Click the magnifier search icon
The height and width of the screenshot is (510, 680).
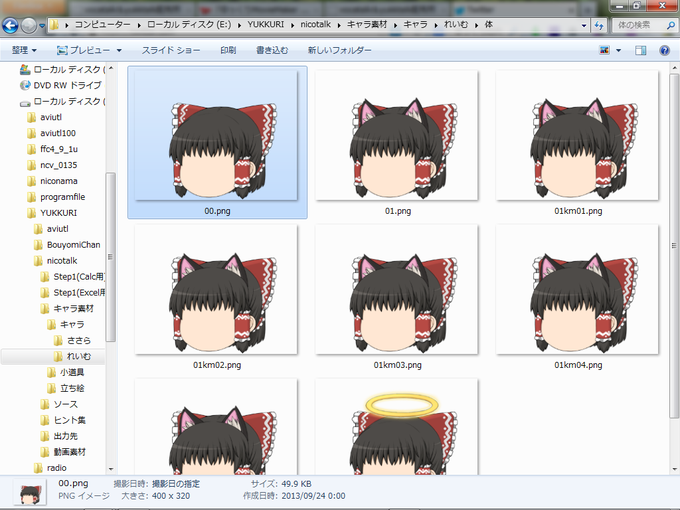pos(670,25)
